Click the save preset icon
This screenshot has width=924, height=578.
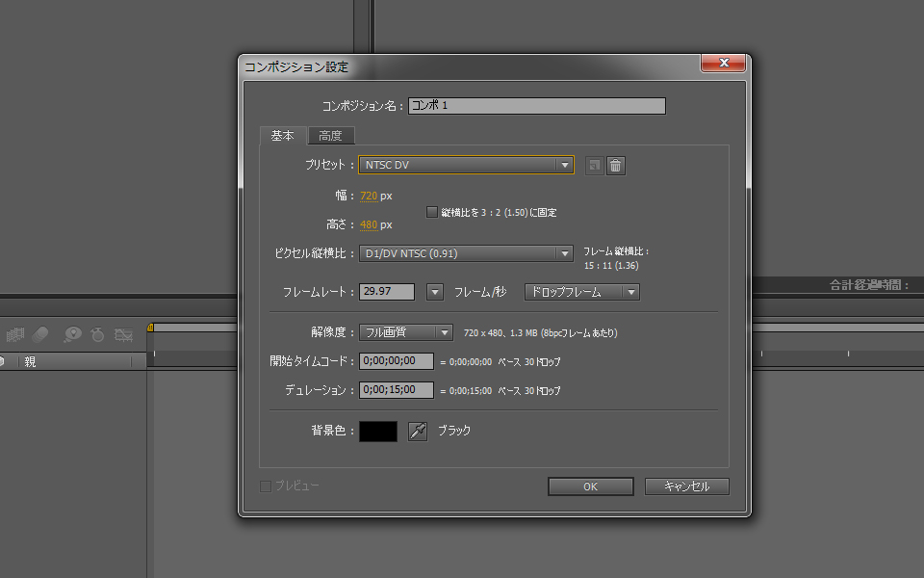[594, 166]
